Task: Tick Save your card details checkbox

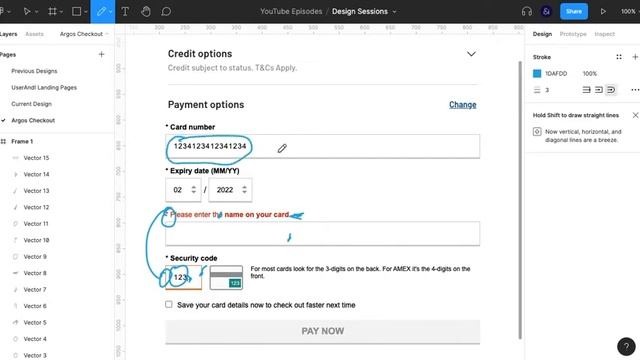Action: 169,304
